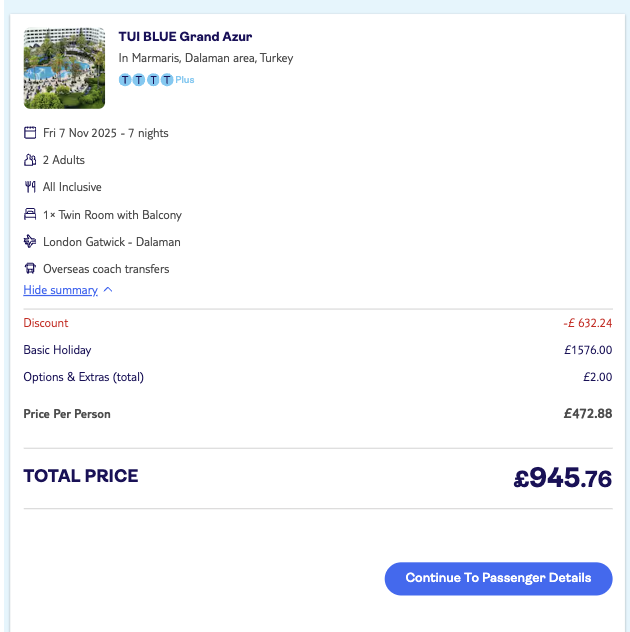
Task: Open the TUI BLUE Grand Azur hotel photo
Action: tap(64, 68)
